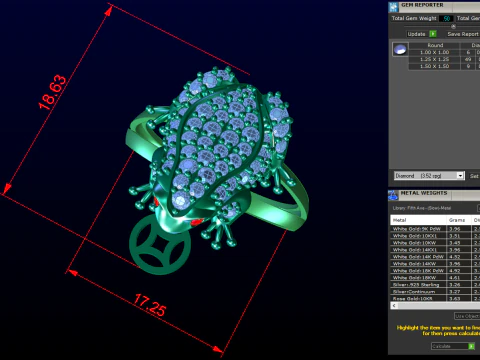Select the White Gold 18KW row

click(435, 278)
